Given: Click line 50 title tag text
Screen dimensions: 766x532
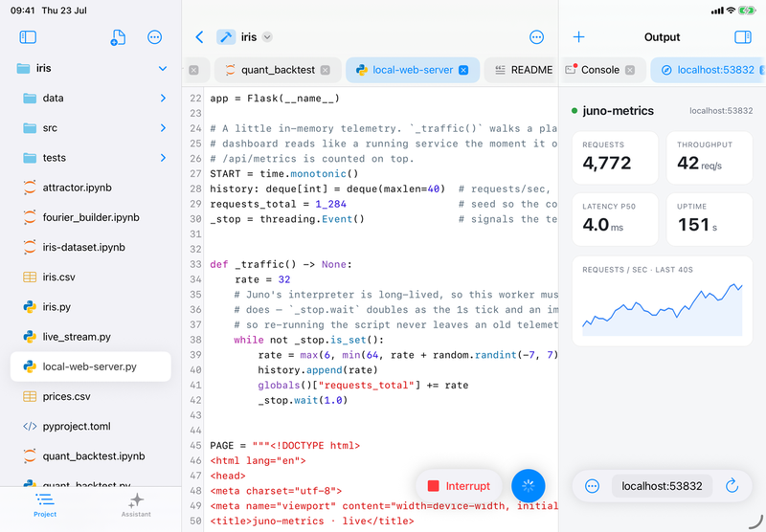Looking at the screenshot, I should pyautogui.click(x=312, y=521).
